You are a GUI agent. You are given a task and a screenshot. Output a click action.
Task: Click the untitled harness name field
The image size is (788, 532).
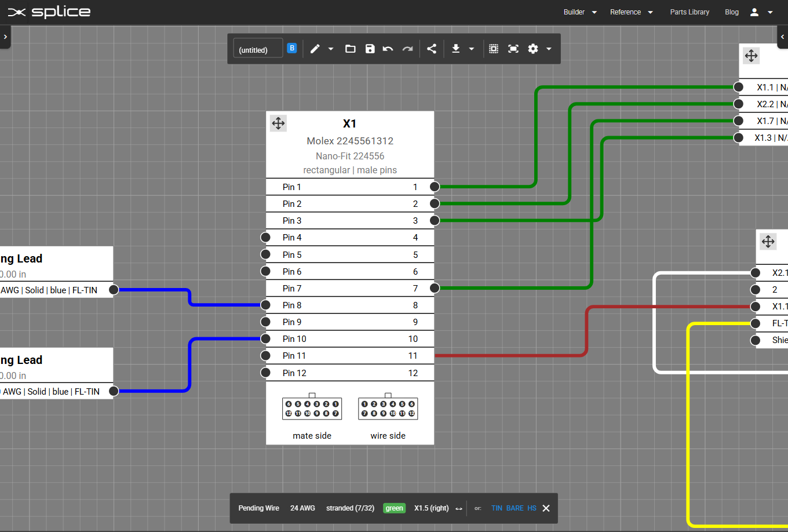pos(257,49)
